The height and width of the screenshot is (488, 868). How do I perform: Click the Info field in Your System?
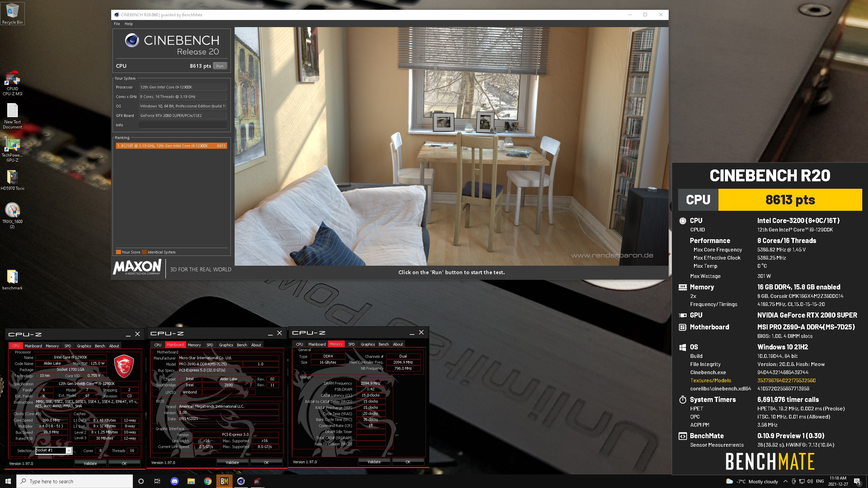183,125
